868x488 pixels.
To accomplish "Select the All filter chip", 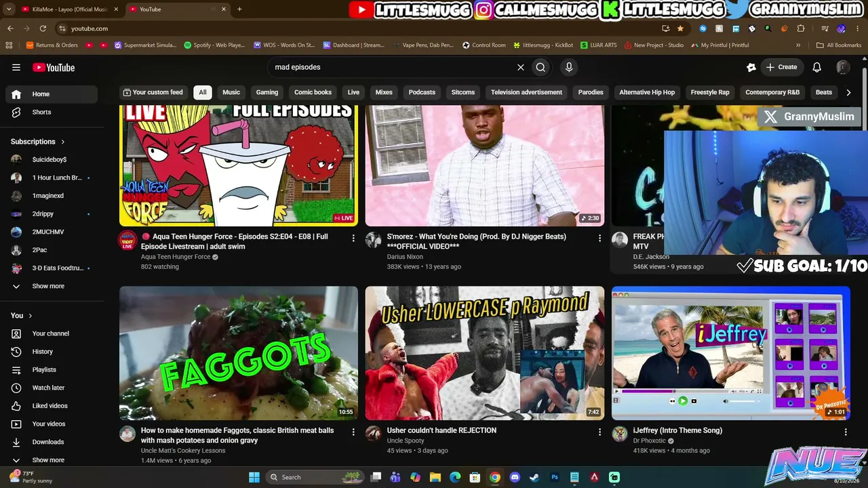I will pos(203,92).
